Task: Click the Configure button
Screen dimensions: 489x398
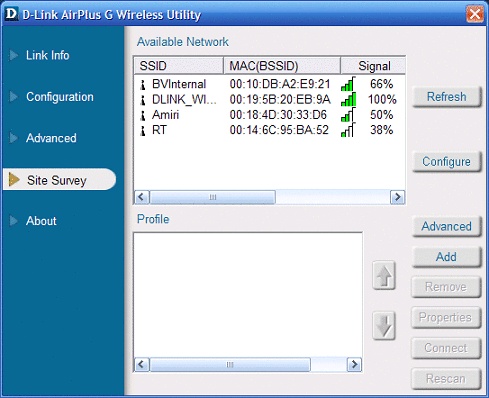Action: (447, 162)
